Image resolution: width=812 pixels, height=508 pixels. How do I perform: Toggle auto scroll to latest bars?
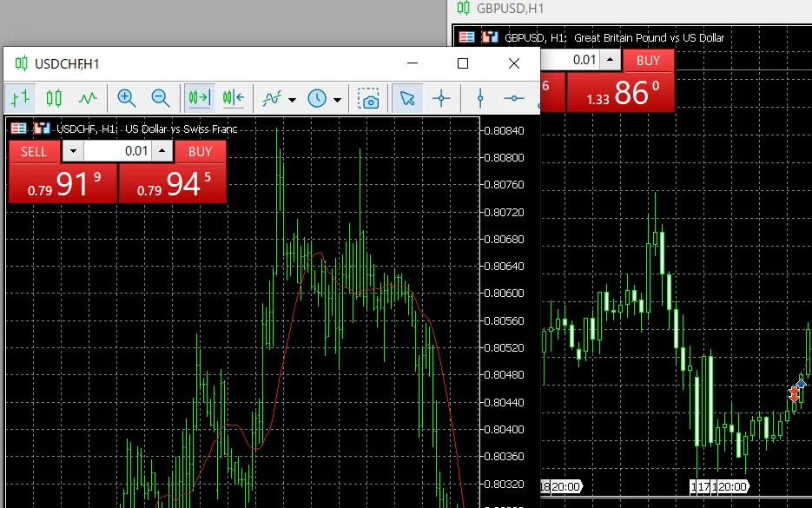(200, 98)
